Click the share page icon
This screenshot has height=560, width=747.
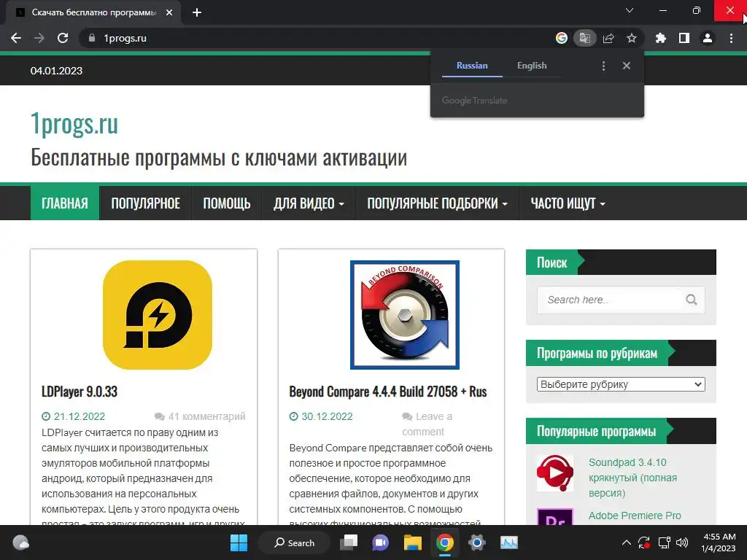[x=608, y=38]
